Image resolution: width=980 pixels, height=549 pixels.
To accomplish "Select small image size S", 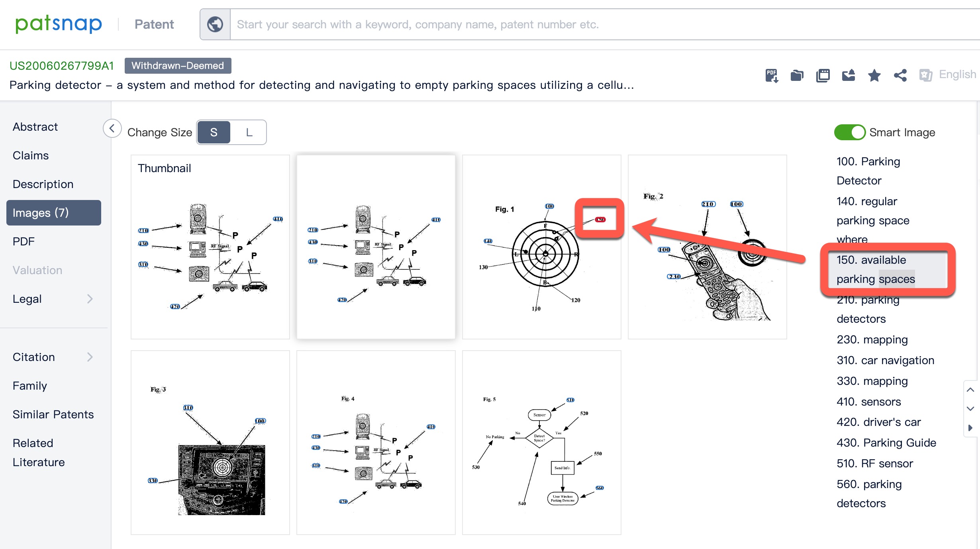I will click(214, 132).
